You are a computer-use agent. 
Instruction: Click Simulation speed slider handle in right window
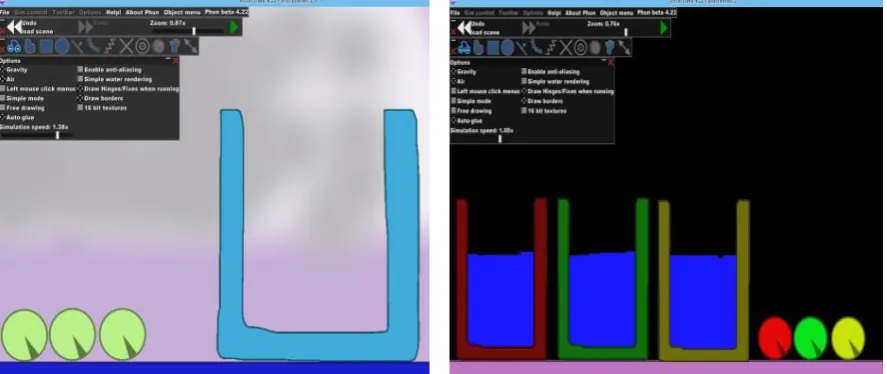click(500, 138)
